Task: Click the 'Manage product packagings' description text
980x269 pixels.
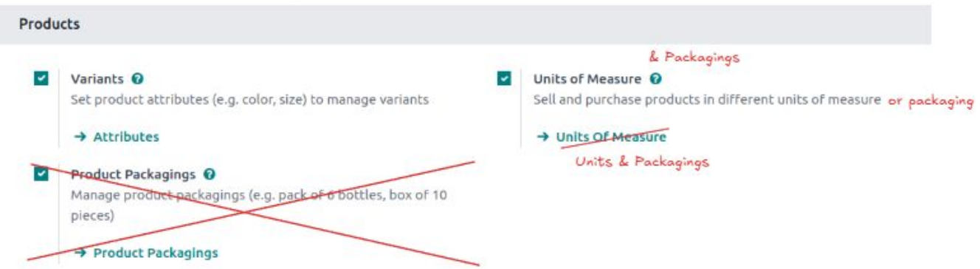Action: [x=258, y=206]
